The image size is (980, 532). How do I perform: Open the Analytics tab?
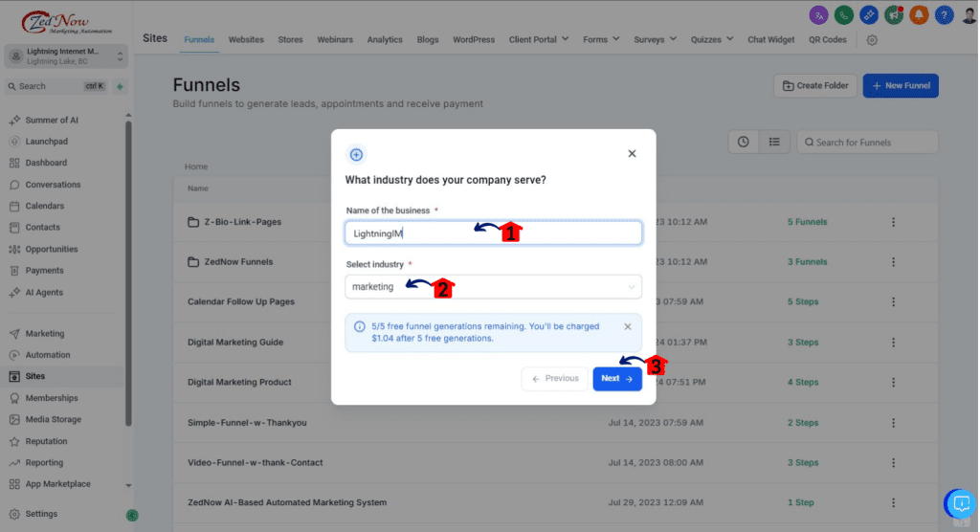[385, 39]
